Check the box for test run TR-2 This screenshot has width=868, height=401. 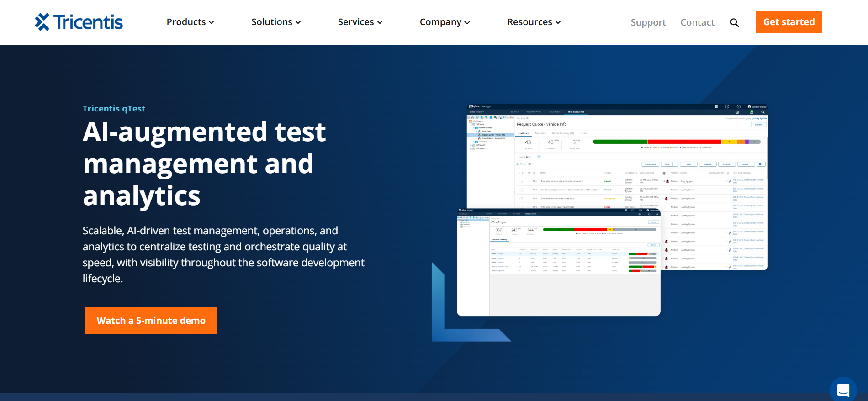[x=521, y=181]
